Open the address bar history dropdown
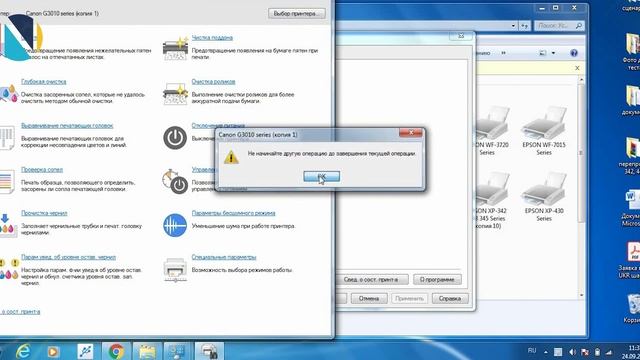The image size is (640, 360). (x=513, y=26)
